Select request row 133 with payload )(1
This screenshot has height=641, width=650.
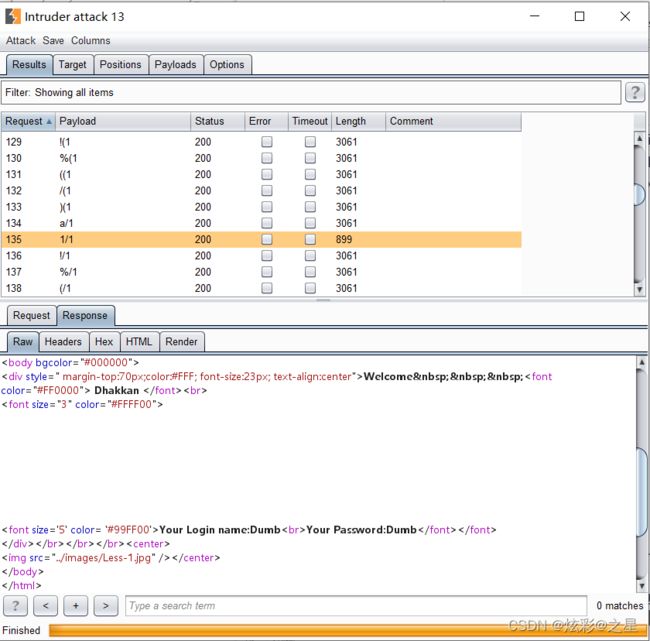(261, 207)
